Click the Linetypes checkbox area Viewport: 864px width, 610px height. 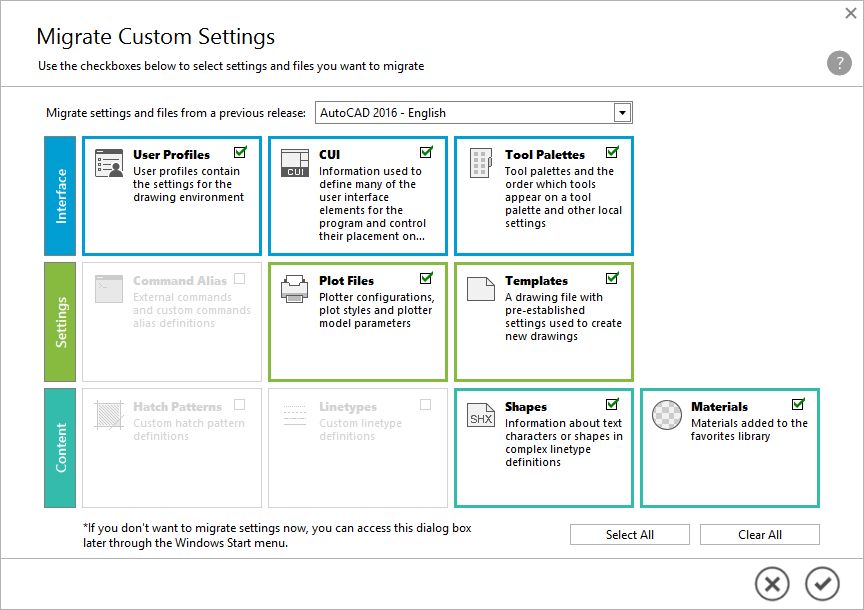tap(425, 403)
